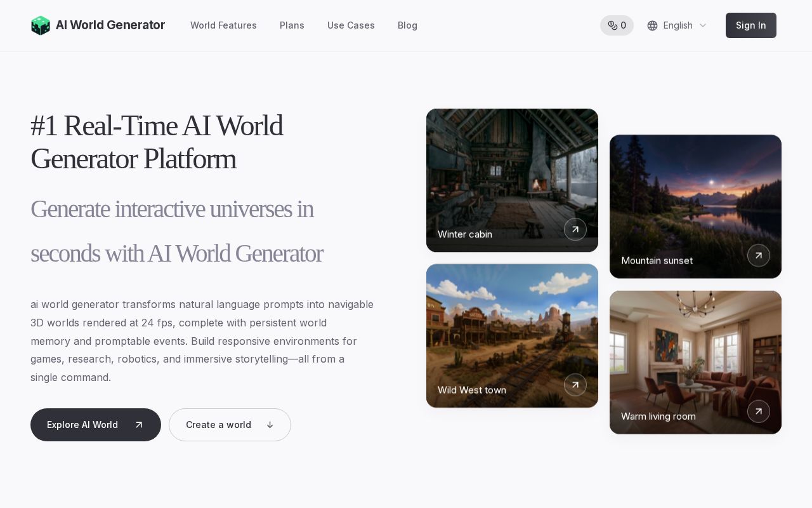Select the Mountain sunset world thumbnail
Viewport: 812px width, 508px height.
(x=695, y=206)
